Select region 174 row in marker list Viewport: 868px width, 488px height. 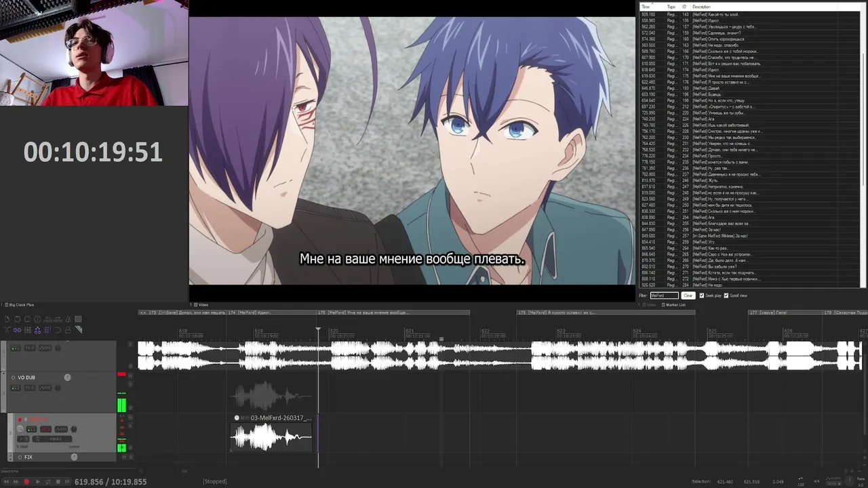[750, 70]
